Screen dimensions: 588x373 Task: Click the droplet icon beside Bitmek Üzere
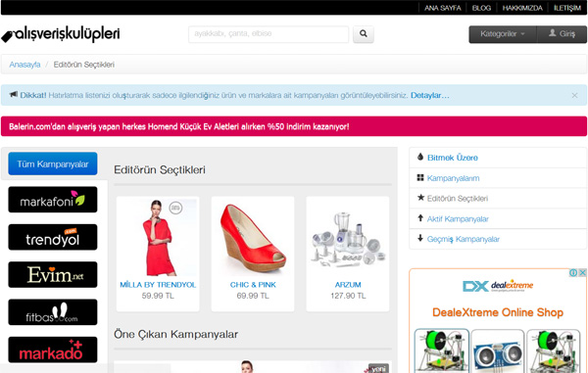click(x=420, y=157)
